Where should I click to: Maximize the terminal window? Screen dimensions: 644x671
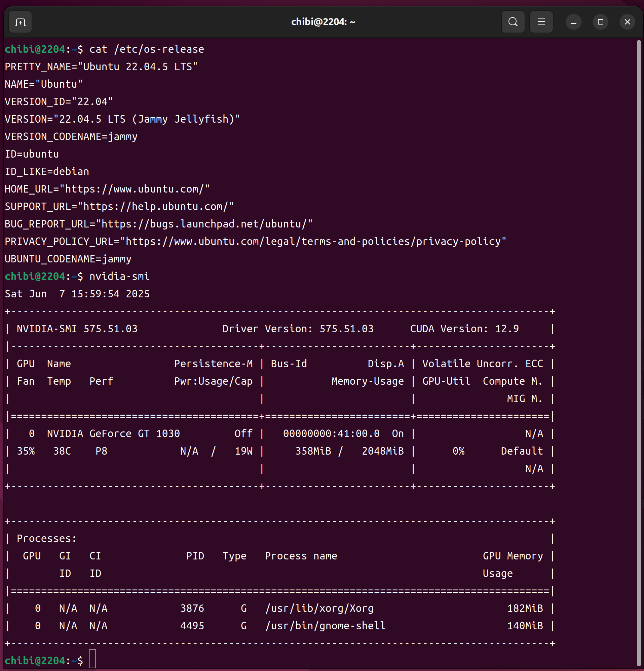pyautogui.click(x=600, y=22)
